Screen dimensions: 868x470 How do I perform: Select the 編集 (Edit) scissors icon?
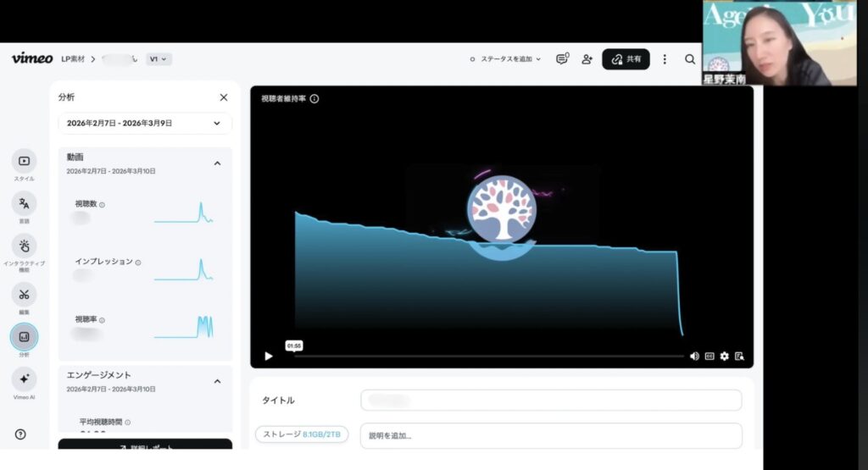click(24, 295)
